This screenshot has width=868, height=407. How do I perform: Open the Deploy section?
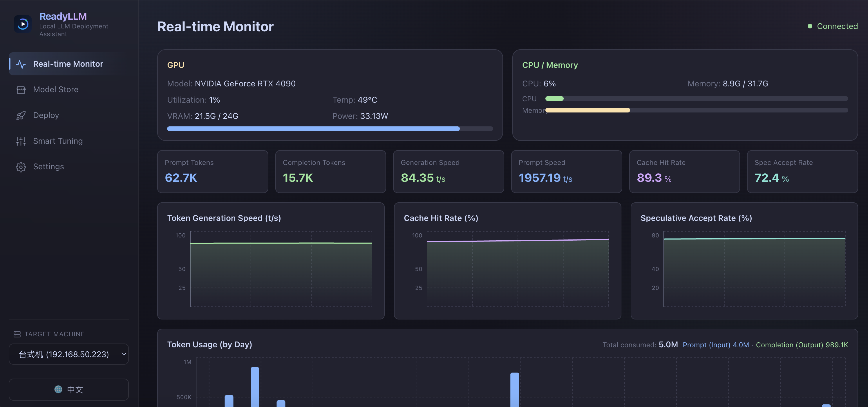pyautogui.click(x=69, y=115)
